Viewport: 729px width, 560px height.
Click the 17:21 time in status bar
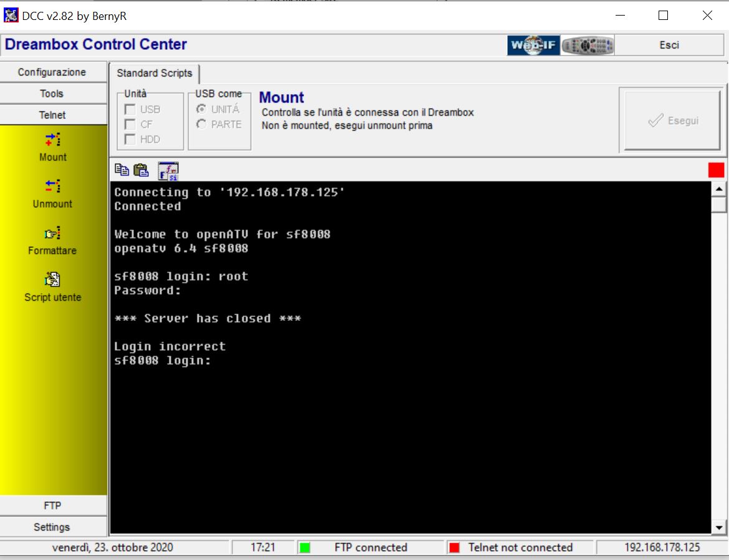(x=263, y=548)
